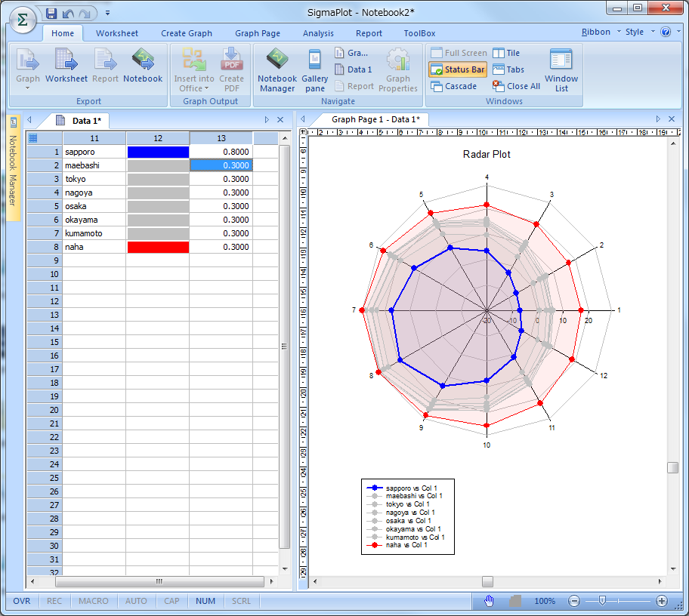The height and width of the screenshot is (616, 689).
Task: Expand the Notebook Manager side panel
Action: 13,168
